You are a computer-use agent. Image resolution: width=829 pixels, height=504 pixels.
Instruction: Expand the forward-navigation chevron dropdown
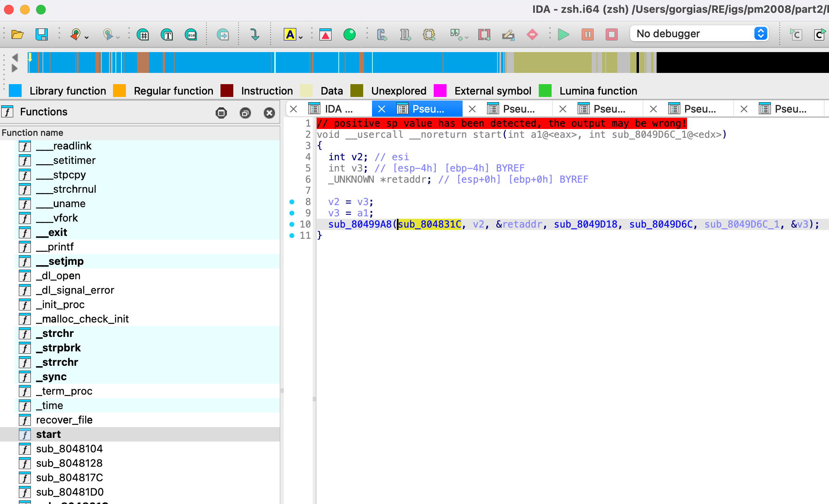117,37
